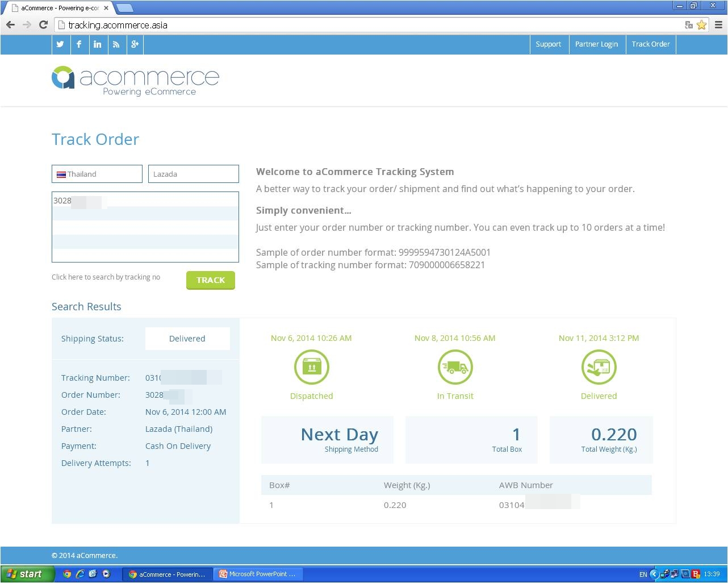Screen dimensions: 728x583
Task: Click the Delivered hand-package icon
Action: tap(599, 367)
